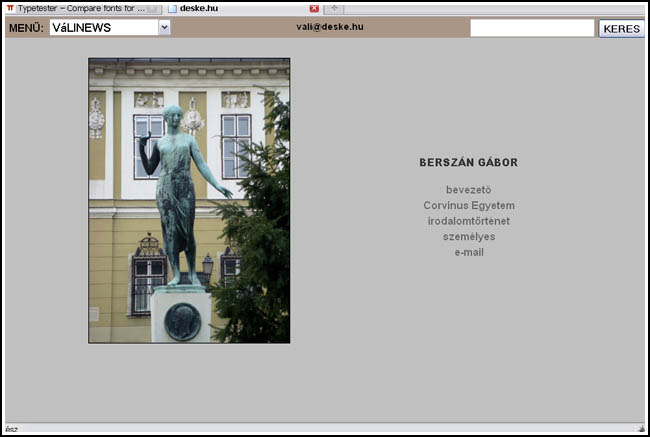Open the személyes link
Viewport: 650px width, 437px height.
pyautogui.click(x=469, y=237)
